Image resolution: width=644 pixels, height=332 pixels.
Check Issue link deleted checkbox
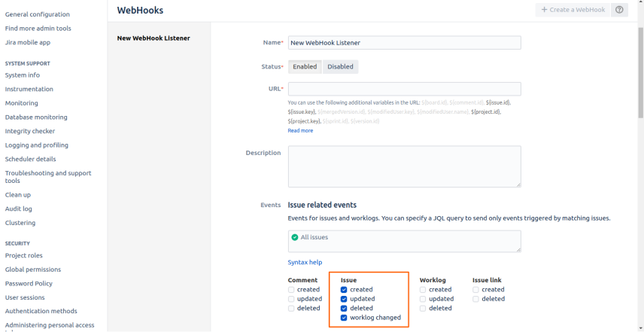[x=475, y=299]
